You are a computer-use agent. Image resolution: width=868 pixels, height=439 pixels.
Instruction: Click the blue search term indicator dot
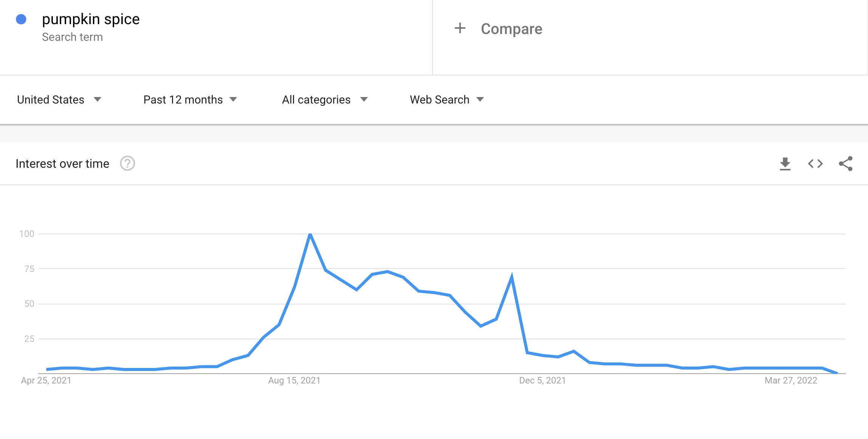[x=22, y=19]
